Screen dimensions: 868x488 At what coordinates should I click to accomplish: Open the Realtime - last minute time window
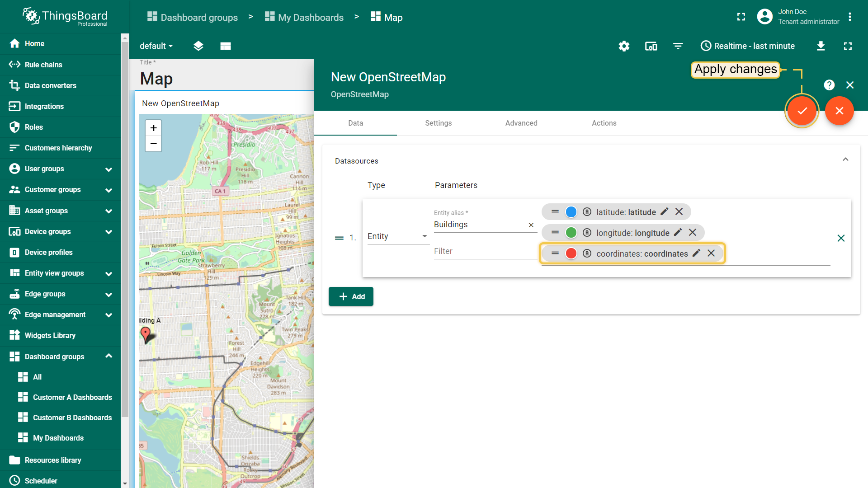point(747,46)
